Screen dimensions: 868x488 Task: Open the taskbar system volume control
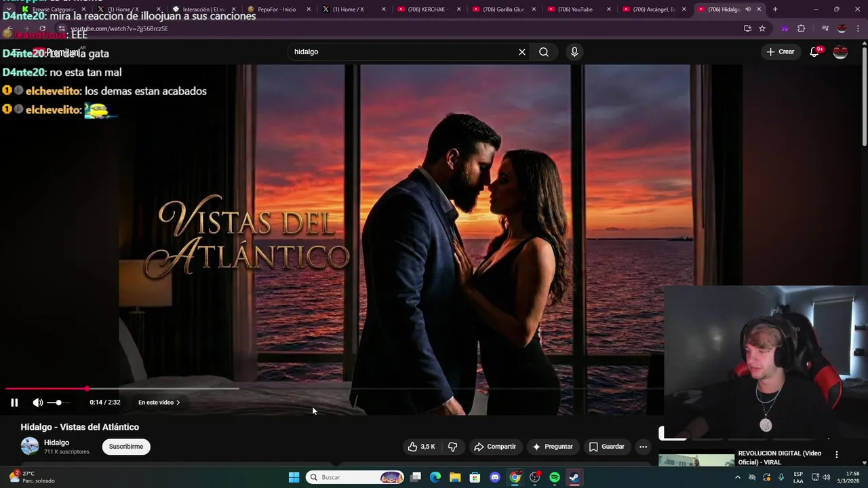[827, 477]
